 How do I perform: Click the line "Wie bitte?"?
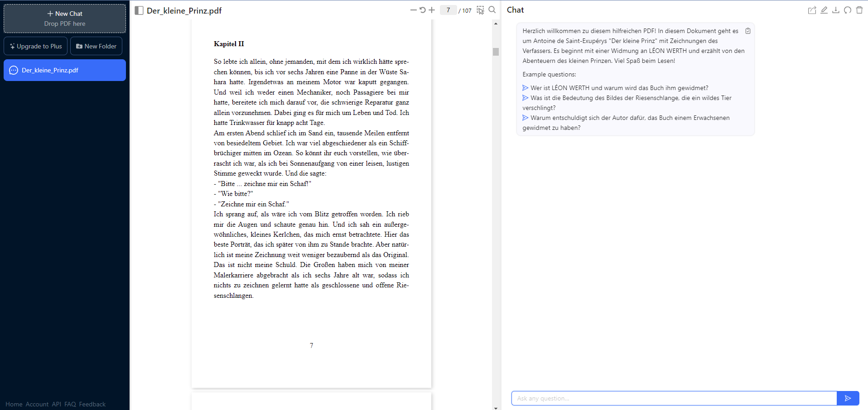233,194
